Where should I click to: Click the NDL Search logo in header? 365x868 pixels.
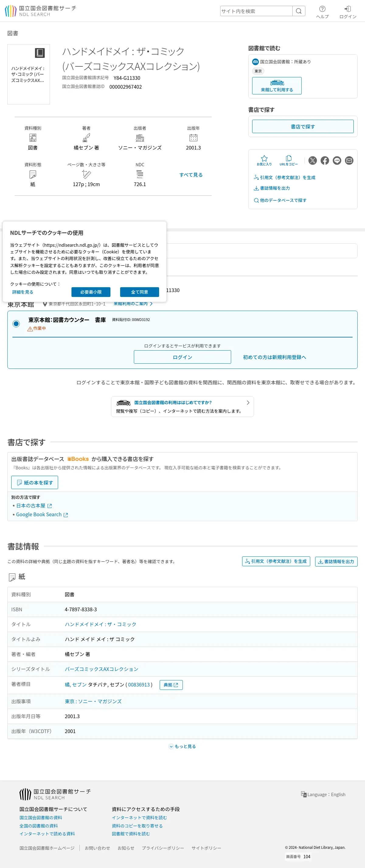40,11
